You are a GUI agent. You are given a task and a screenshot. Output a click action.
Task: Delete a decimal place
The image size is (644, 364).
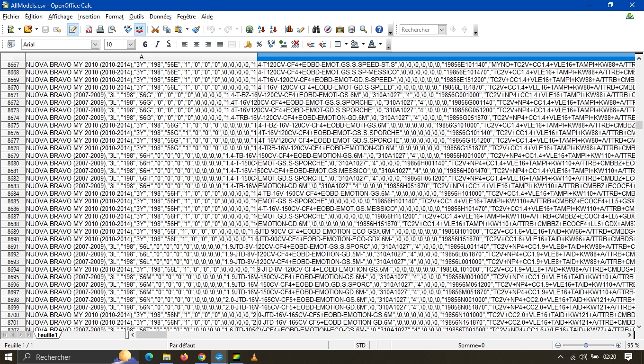[x=295, y=44]
